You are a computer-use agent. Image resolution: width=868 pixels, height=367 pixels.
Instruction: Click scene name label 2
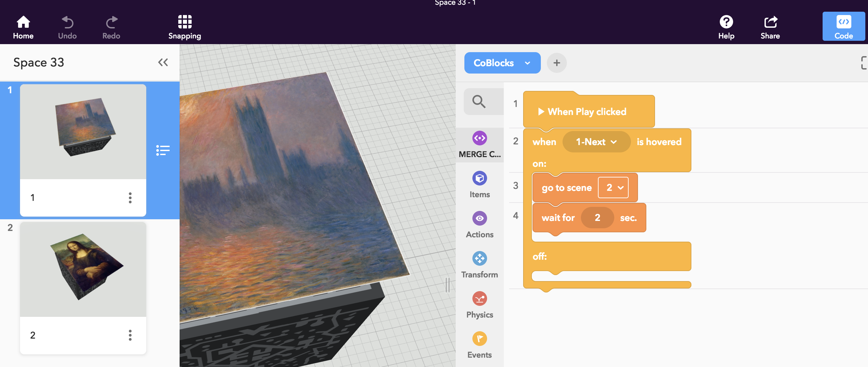32,335
